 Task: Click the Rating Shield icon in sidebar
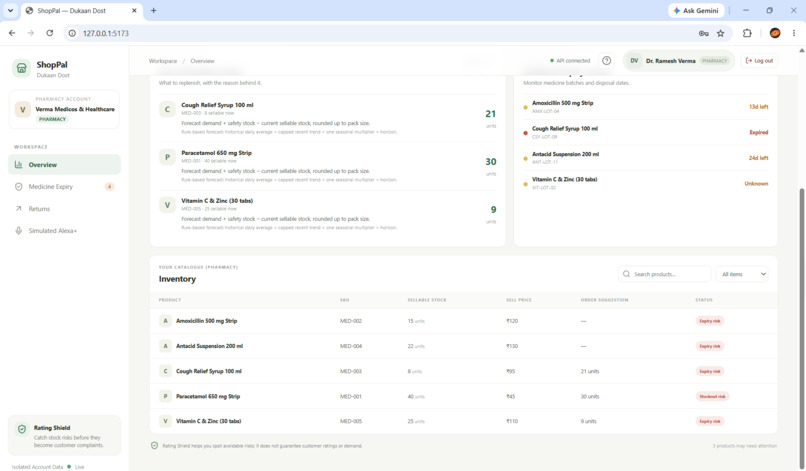tap(22, 429)
